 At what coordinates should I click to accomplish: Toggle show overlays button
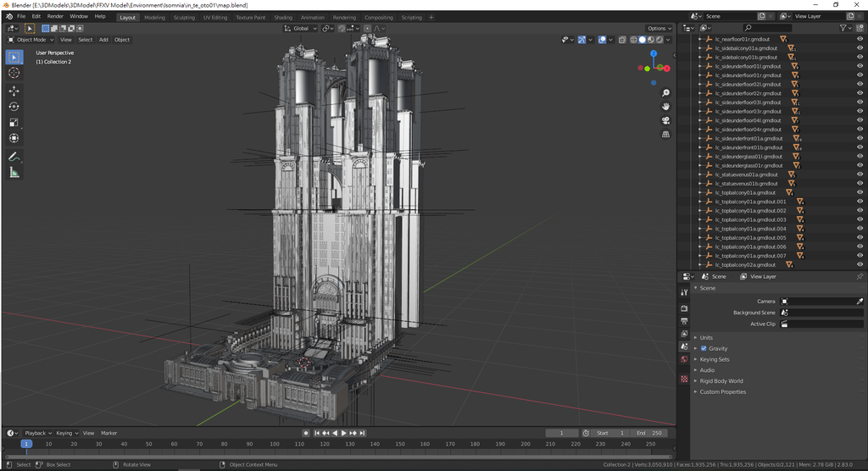[602, 40]
